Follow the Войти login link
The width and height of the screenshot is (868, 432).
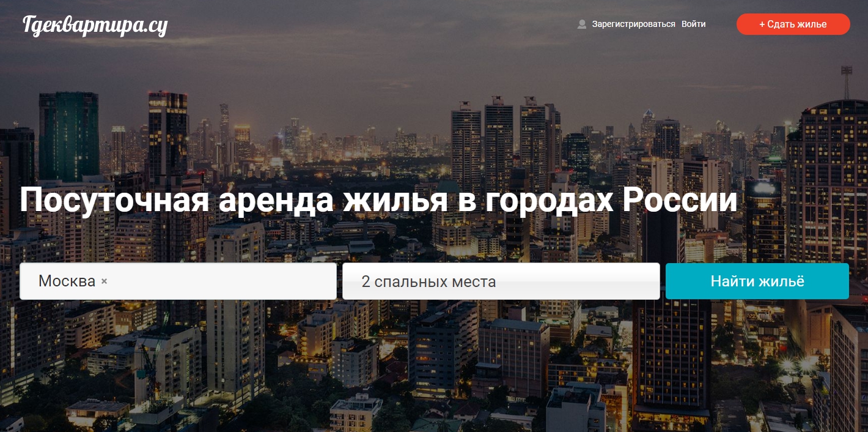pos(694,24)
